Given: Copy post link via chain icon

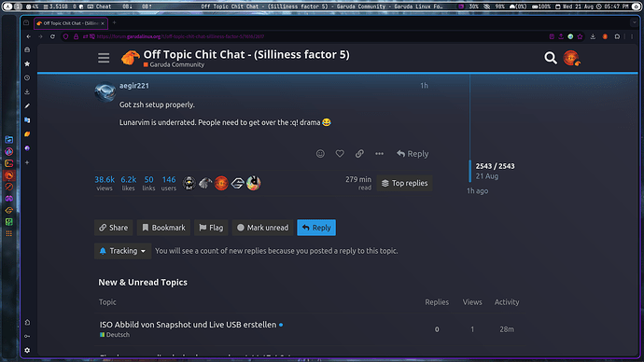Looking at the screenshot, I should point(359,154).
